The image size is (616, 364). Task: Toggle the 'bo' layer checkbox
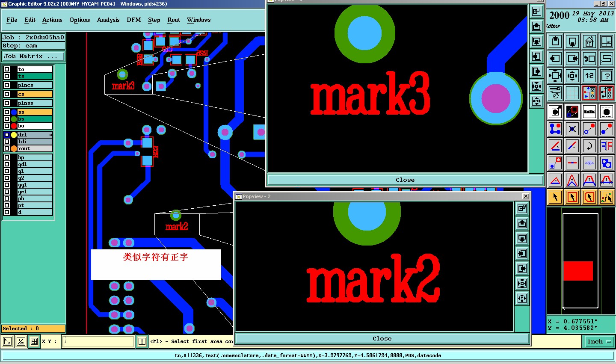(7, 126)
